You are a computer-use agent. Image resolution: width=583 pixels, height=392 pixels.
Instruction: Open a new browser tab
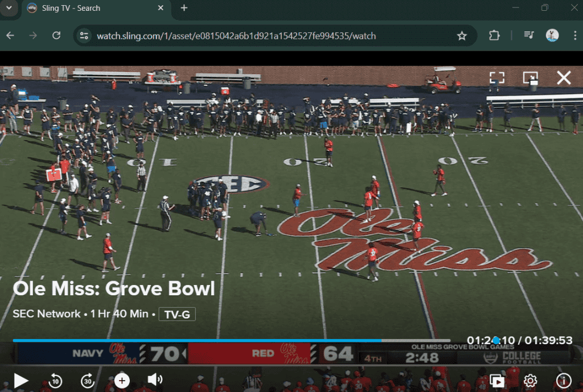(184, 8)
